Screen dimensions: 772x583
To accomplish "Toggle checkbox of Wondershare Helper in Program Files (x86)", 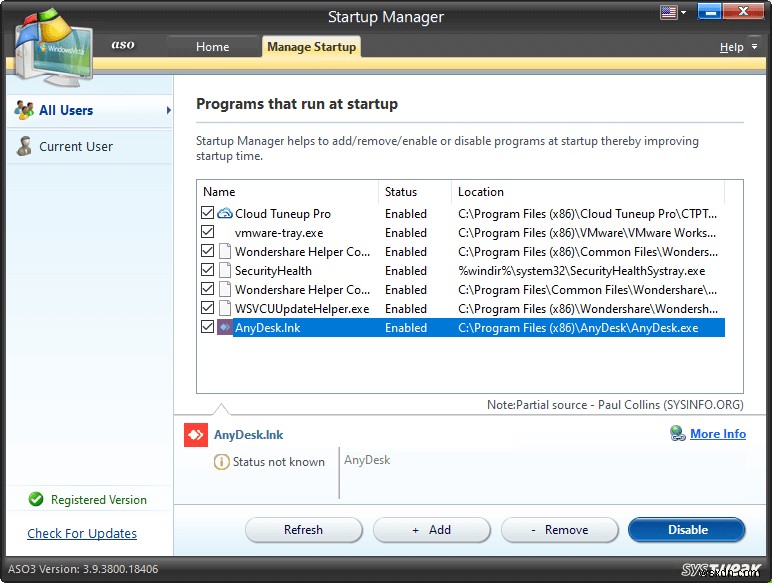I will (x=207, y=251).
